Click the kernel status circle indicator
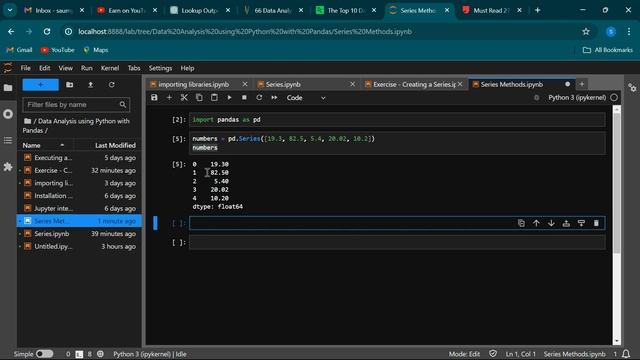640x360 pixels. [614, 98]
